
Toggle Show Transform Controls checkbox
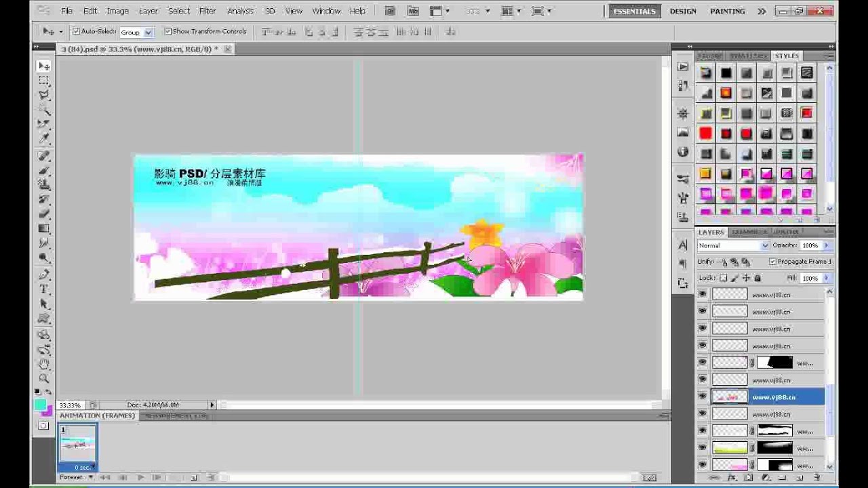[167, 31]
